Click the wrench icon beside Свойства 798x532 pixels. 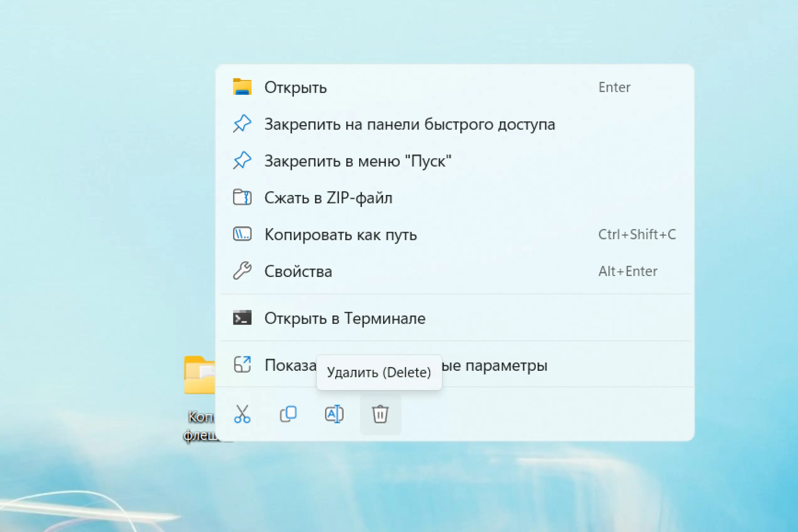(242, 271)
